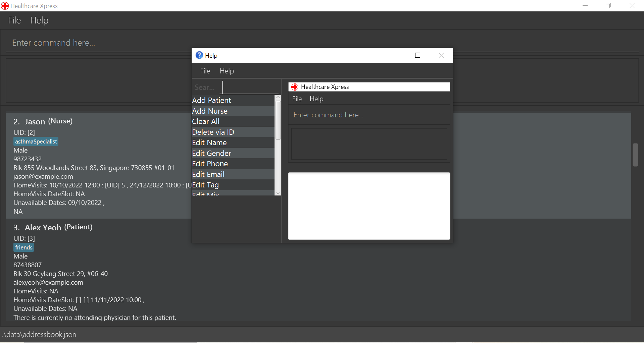Select Edit Tag help entry

point(233,185)
